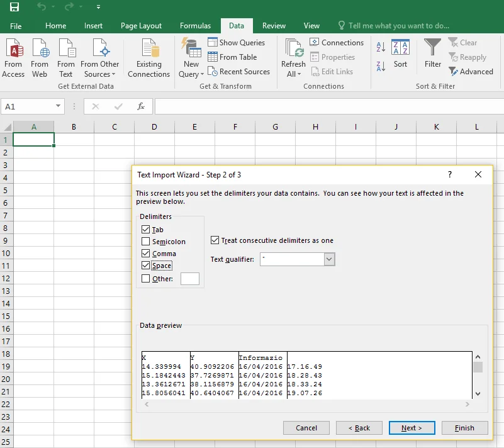Select column H header

coord(316,127)
